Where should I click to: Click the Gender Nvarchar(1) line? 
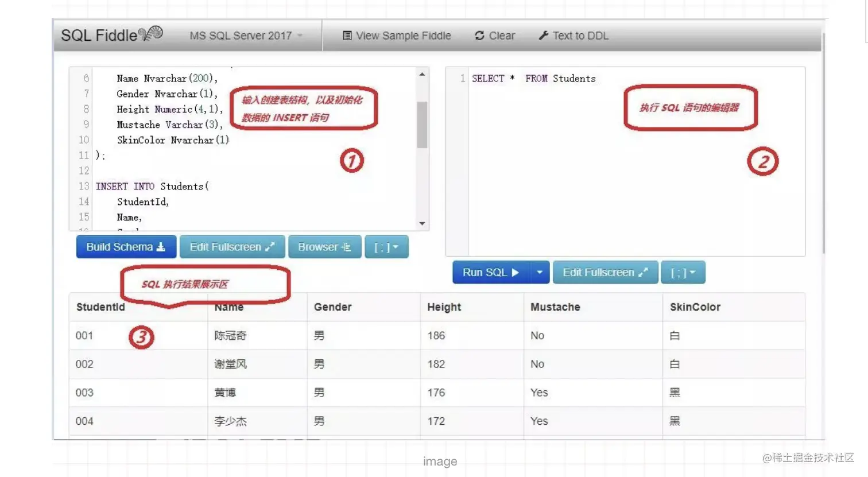click(x=167, y=94)
